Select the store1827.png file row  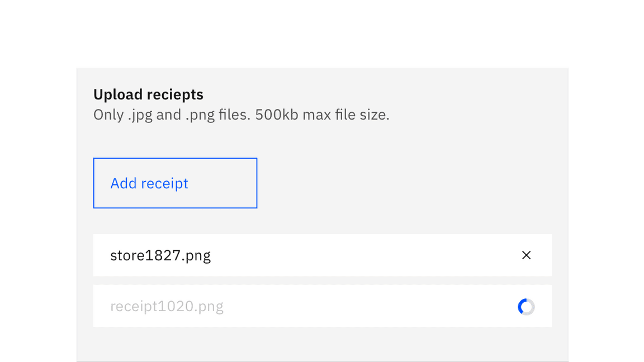[x=322, y=255]
